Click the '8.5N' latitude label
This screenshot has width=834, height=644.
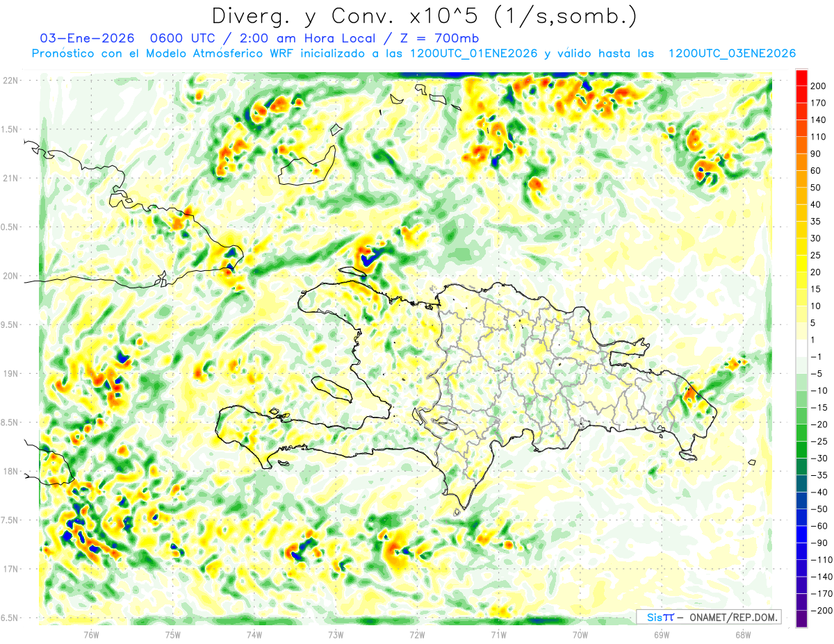(x=10, y=422)
